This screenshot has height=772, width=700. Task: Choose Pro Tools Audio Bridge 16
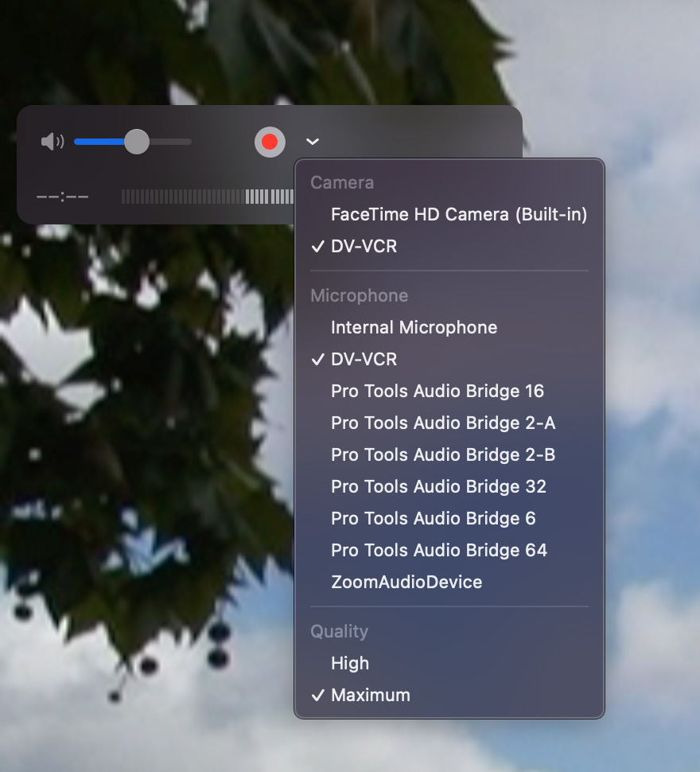[x=437, y=391]
